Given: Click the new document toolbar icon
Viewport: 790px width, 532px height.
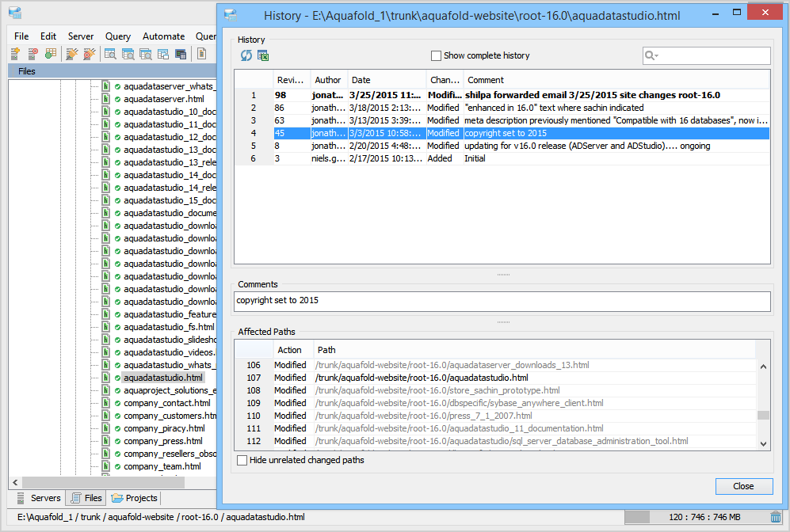Looking at the screenshot, I should [202, 54].
